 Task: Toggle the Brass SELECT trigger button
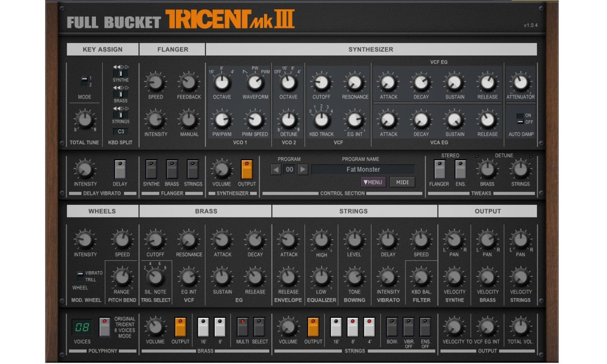coord(259,327)
